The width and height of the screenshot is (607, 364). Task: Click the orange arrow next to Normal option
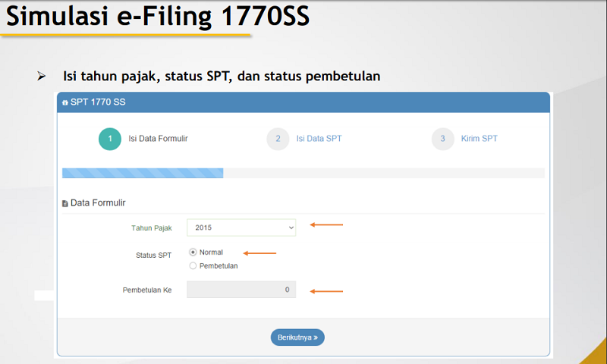coord(259,253)
